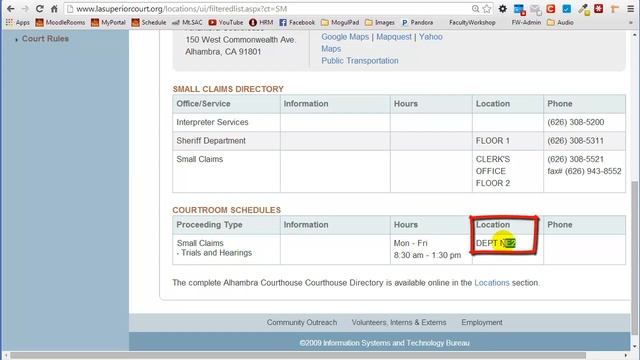Expand the Audio bookmark folder

point(560,22)
